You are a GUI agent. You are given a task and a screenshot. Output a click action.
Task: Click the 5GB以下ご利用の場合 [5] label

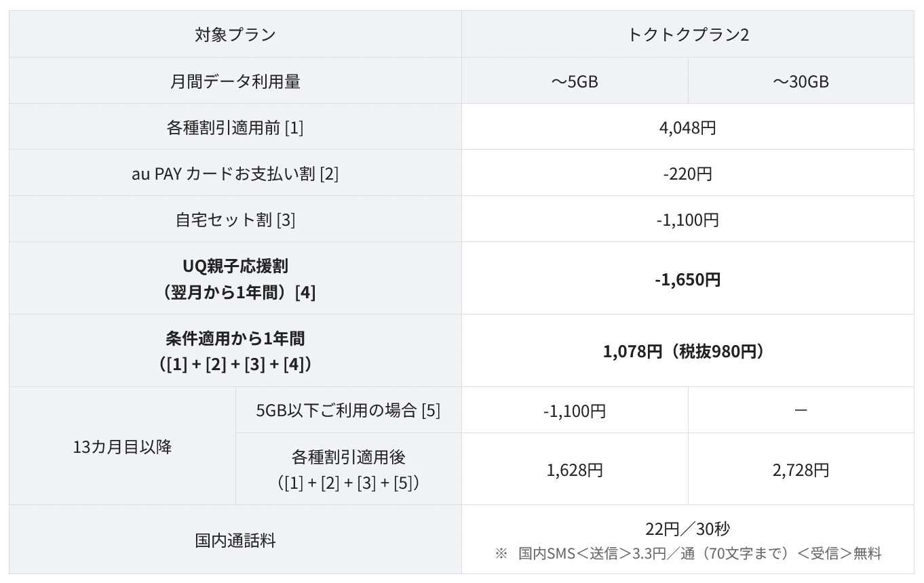(348, 410)
